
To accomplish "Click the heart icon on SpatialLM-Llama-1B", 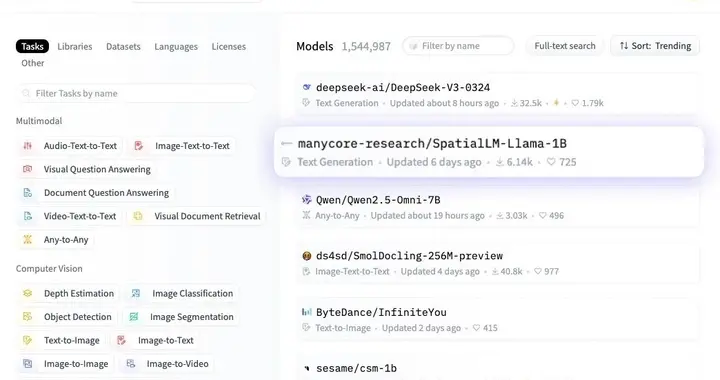I will coord(551,162).
